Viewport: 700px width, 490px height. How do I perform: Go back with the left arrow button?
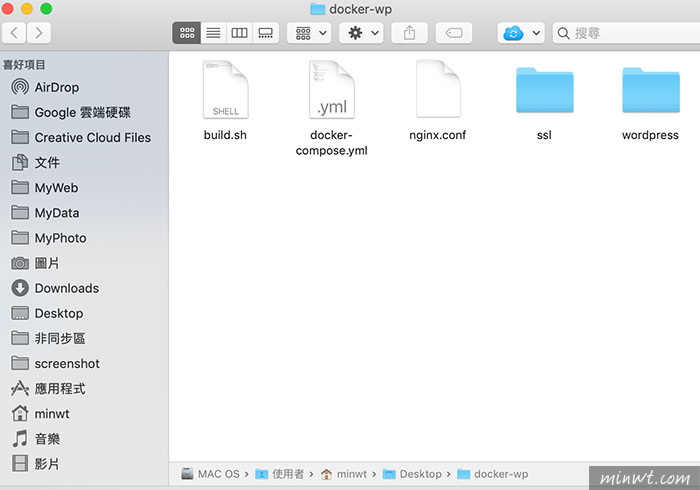pyautogui.click(x=14, y=33)
